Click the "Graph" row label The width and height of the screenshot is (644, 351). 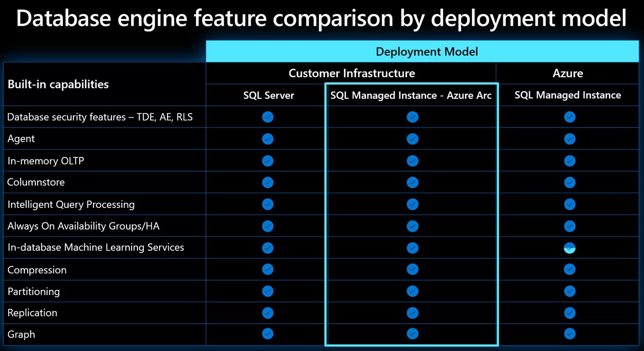pyautogui.click(x=21, y=334)
